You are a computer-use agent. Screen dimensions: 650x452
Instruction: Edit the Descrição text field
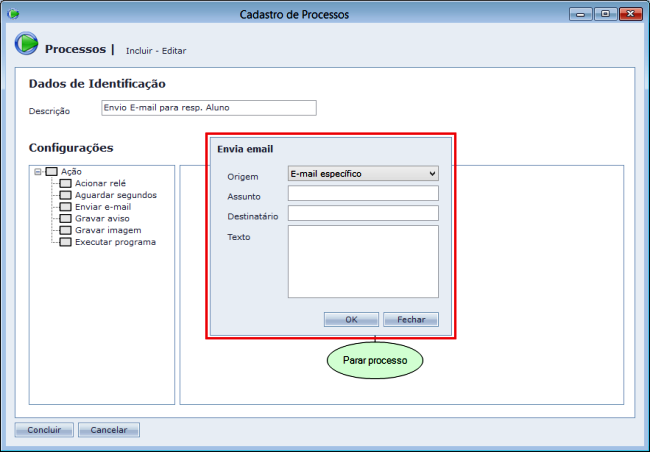(x=208, y=108)
